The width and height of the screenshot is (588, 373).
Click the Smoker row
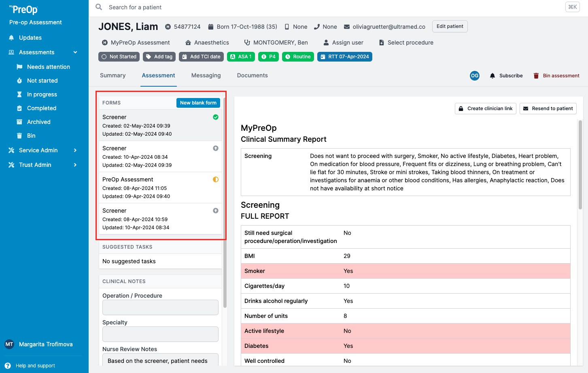(x=405, y=271)
